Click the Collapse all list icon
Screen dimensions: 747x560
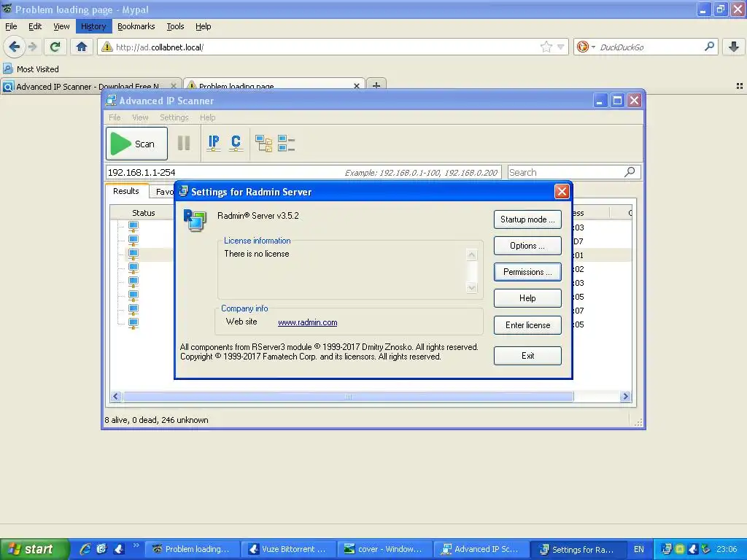(x=286, y=143)
